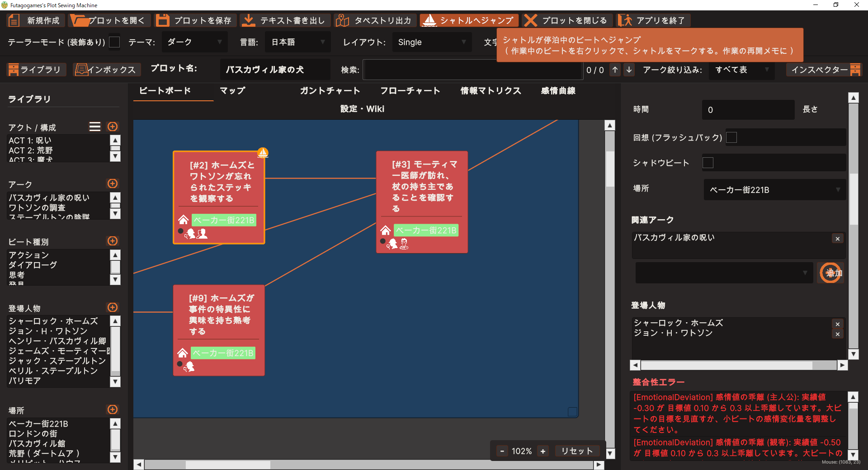Remove ジョン・H・ワトソン from inspector characters
The height and width of the screenshot is (470, 868).
click(837, 334)
